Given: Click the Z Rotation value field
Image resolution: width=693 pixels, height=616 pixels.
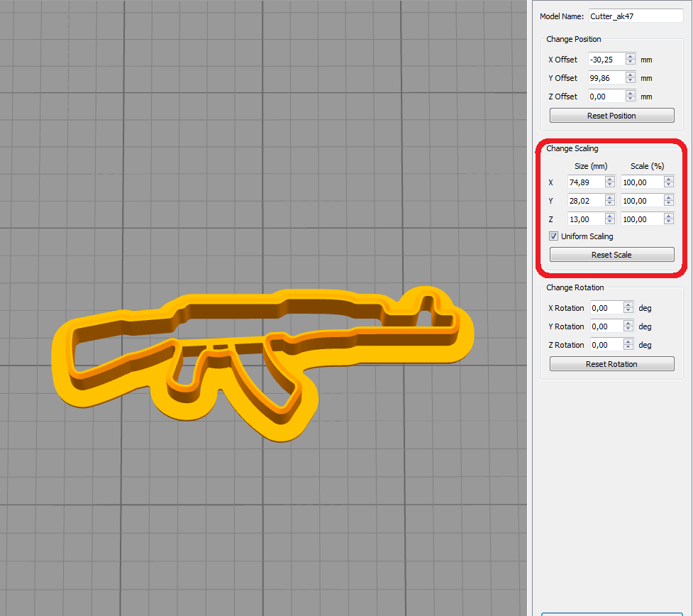Looking at the screenshot, I should point(606,345).
